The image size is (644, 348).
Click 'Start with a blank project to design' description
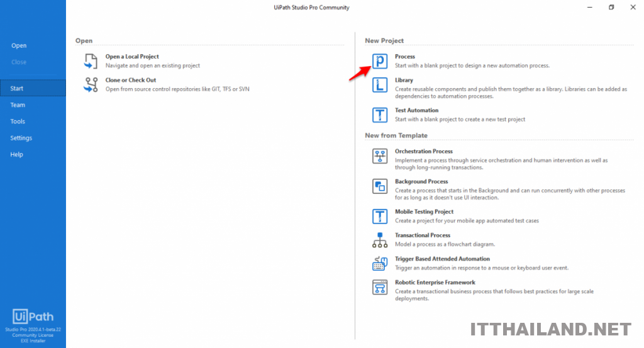(472, 65)
